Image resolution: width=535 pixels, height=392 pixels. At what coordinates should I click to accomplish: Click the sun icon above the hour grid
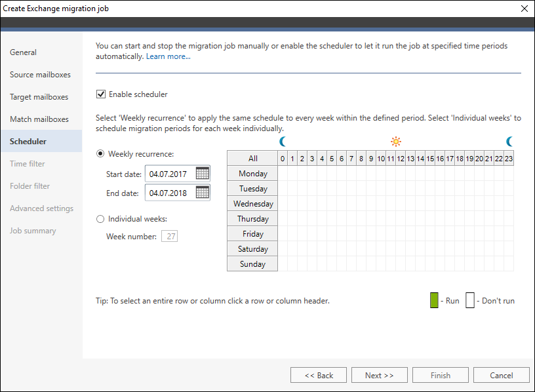pos(395,141)
